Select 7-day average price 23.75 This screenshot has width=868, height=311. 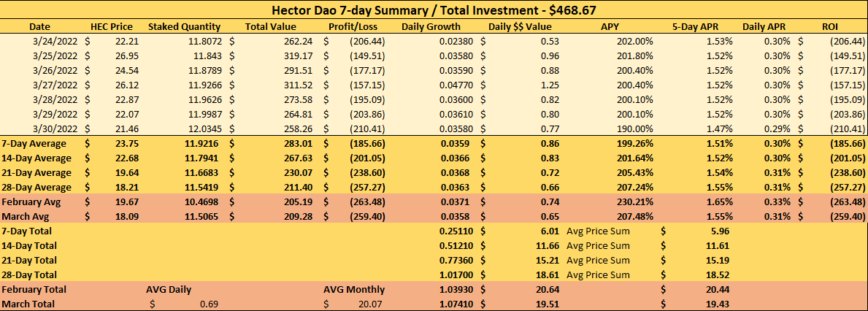pos(126,143)
